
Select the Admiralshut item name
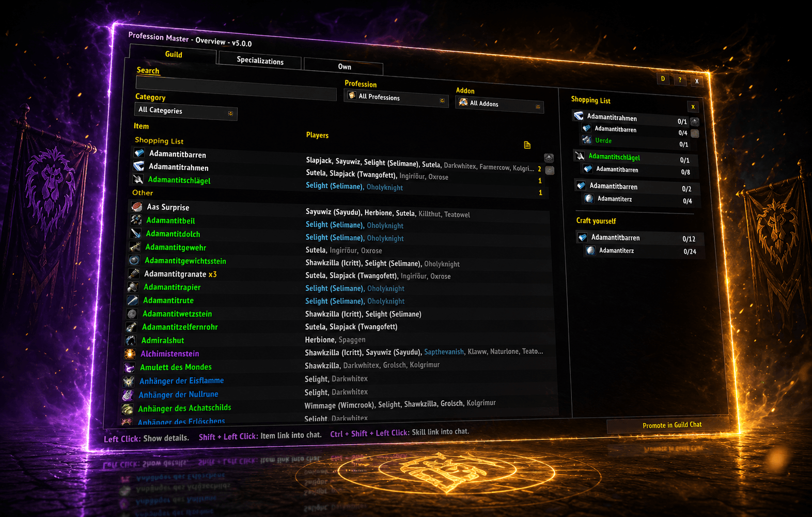click(x=163, y=340)
